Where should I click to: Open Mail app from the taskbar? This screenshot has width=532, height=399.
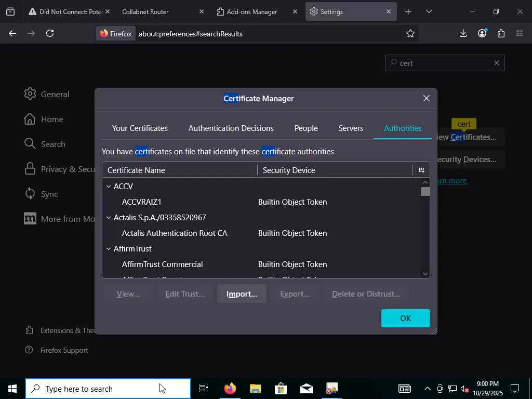(x=307, y=389)
